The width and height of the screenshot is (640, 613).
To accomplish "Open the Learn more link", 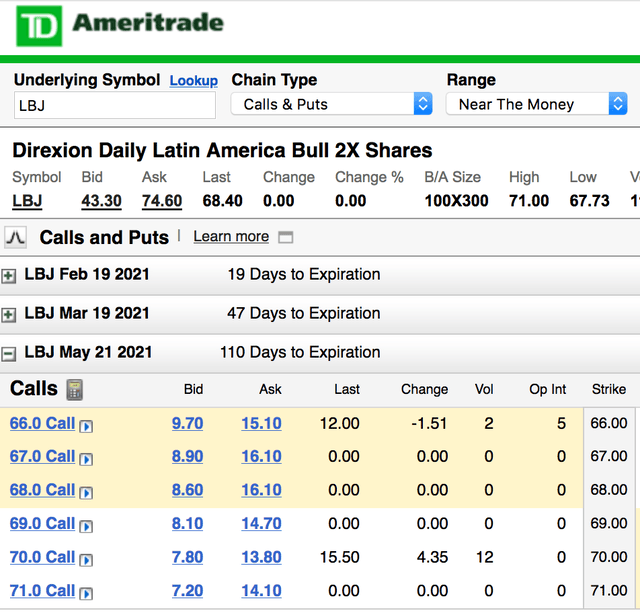I will (231, 236).
